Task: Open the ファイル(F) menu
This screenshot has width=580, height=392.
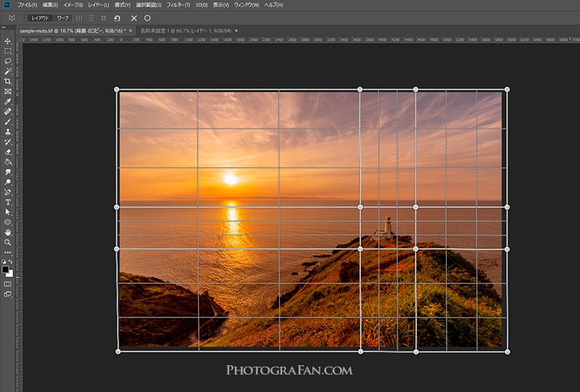Action: point(28,5)
